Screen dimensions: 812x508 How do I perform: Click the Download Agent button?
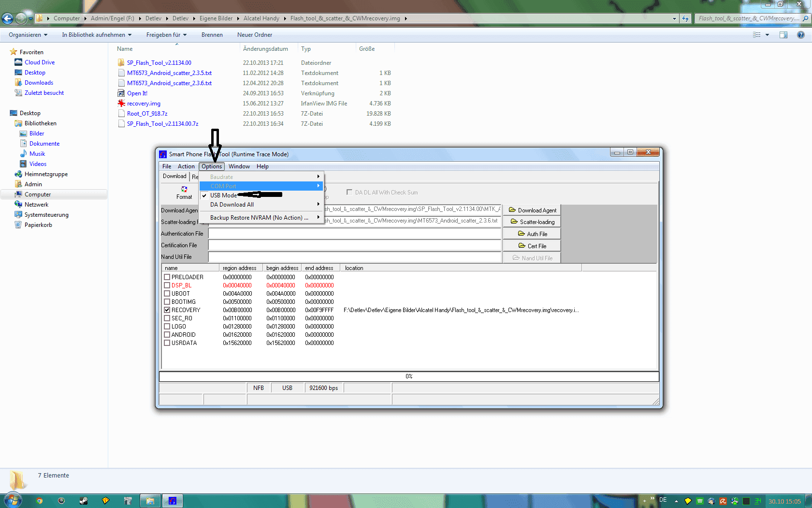pyautogui.click(x=532, y=210)
